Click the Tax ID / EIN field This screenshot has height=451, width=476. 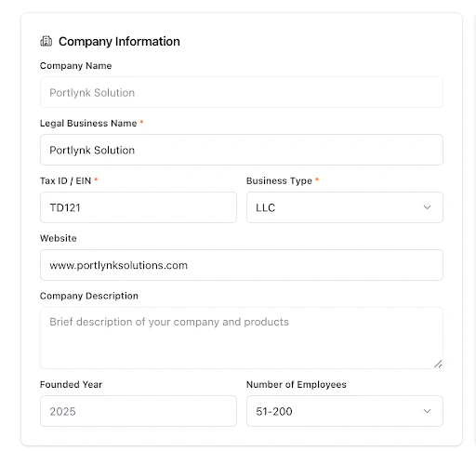pos(139,207)
